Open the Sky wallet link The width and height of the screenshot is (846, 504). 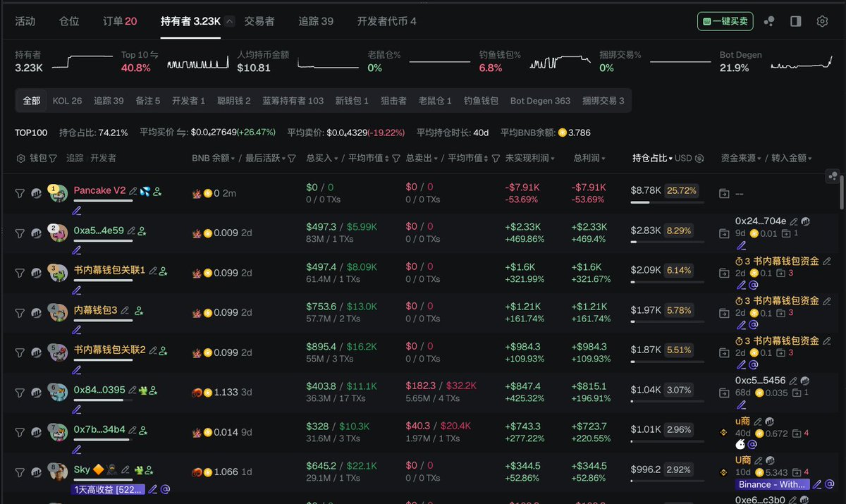(x=82, y=469)
